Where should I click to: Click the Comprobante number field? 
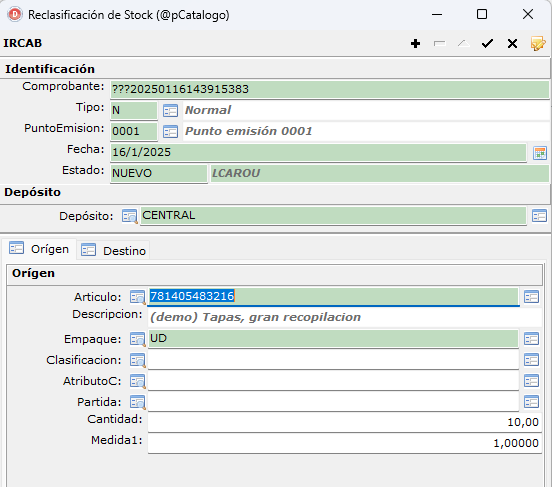pos(330,89)
